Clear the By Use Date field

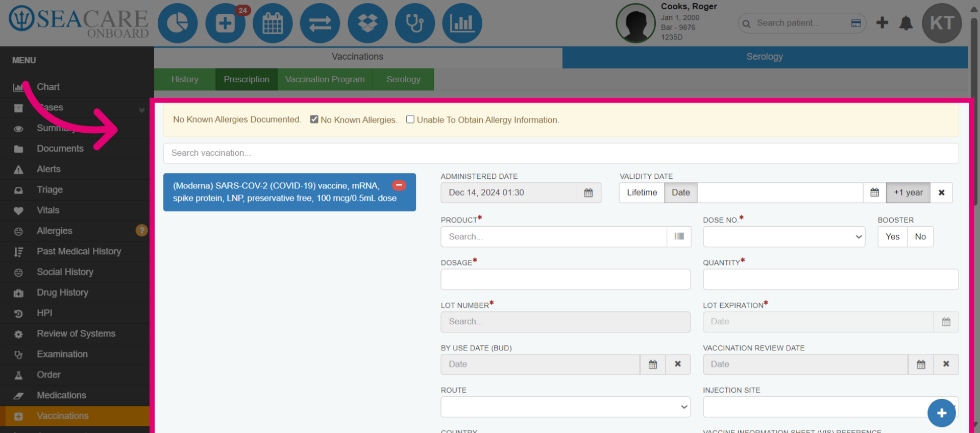(678, 364)
